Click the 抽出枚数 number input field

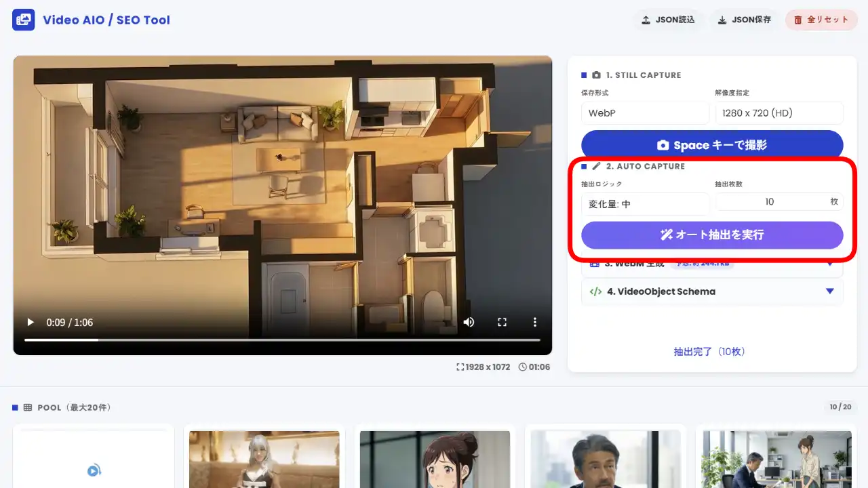[x=770, y=202]
